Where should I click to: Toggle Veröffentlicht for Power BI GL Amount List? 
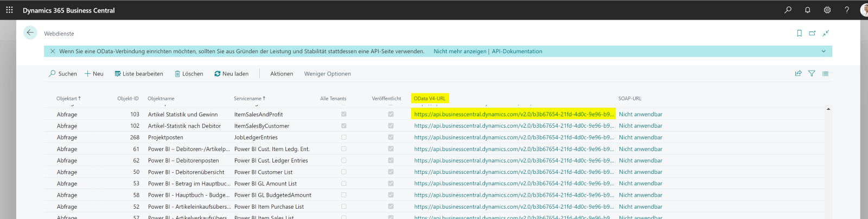pos(391,183)
